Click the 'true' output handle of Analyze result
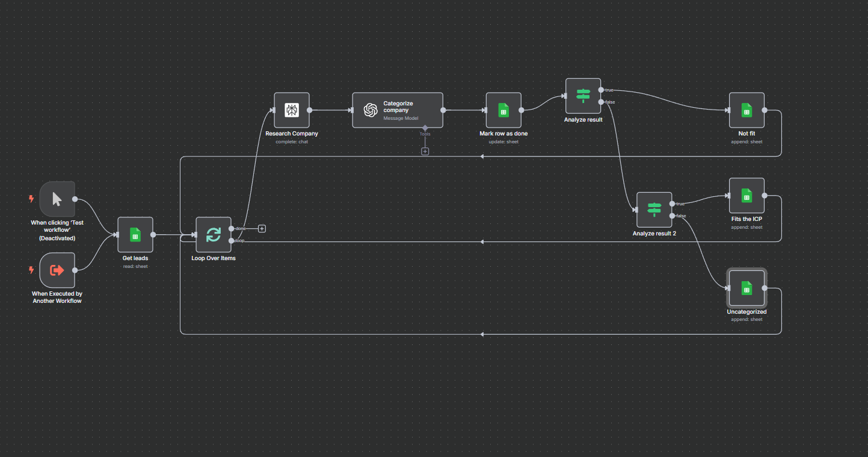 602,90
